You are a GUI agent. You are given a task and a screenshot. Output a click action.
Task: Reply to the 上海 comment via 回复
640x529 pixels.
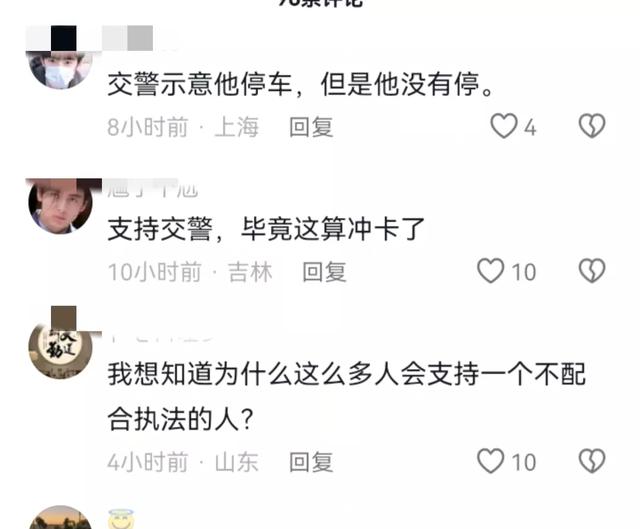[x=311, y=127]
